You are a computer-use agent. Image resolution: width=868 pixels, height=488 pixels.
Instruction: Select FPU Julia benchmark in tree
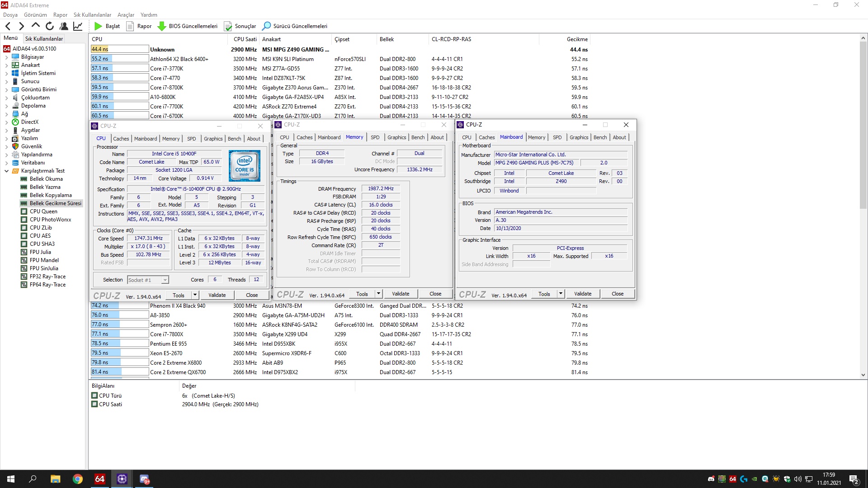[40, 252]
